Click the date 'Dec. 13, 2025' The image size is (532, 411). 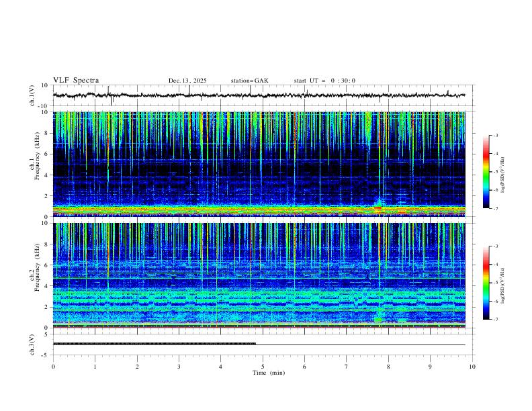click(187, 81)
